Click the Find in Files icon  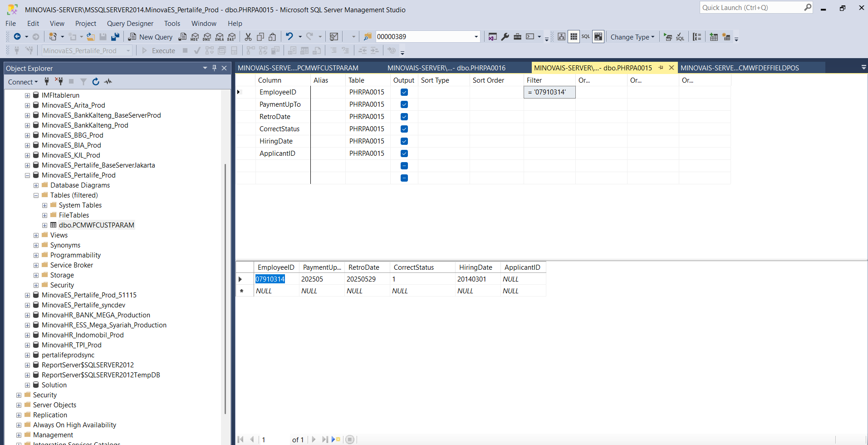point(368,37)
